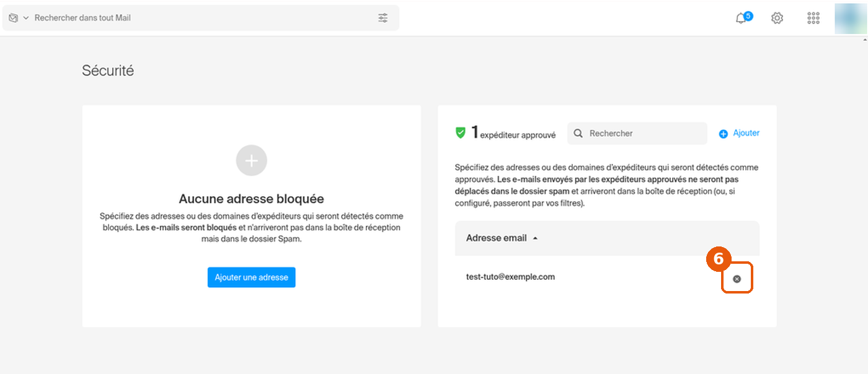Click the round plus icon above 'Aucune adresse bloquée'

coord(252,161)
